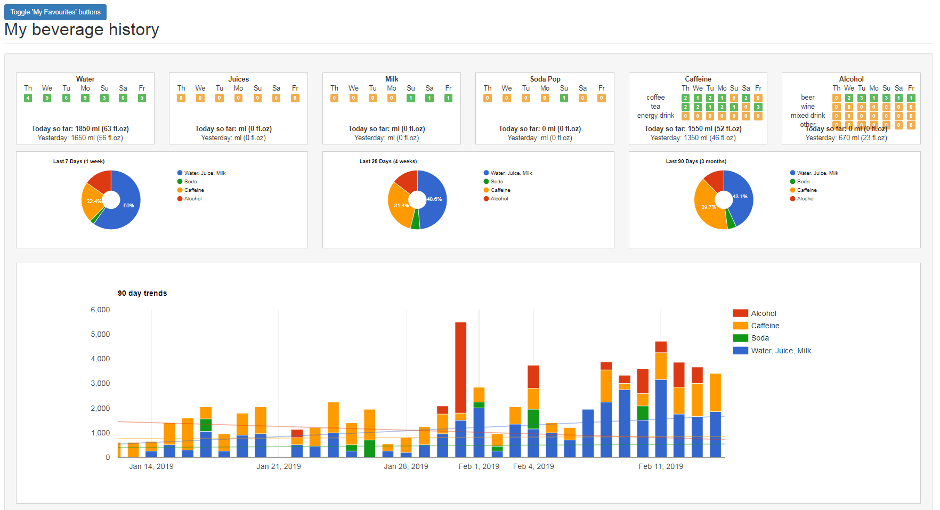Click the Milk card Friday green badge

click(448, 98)
